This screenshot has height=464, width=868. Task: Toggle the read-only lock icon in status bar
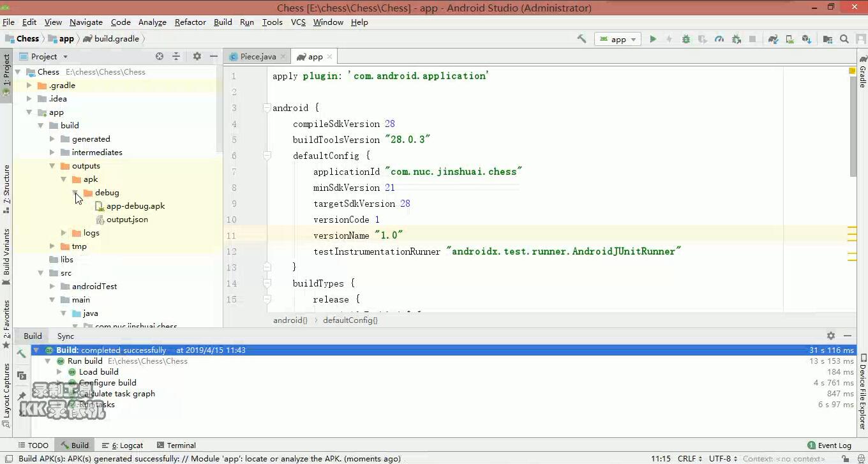(x=845, y=458)
